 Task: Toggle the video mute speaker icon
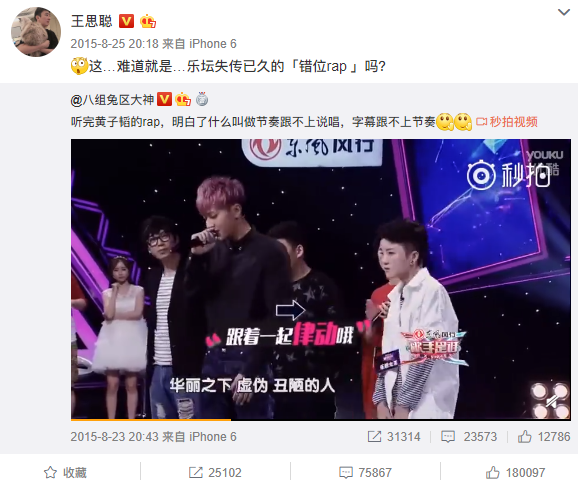click(x=551, y=401)
